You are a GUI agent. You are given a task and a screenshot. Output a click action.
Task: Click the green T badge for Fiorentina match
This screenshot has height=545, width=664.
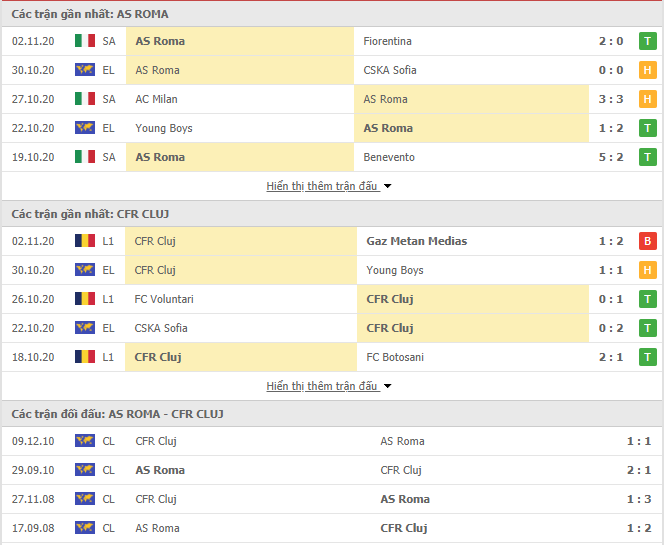[x=647, y=41]
